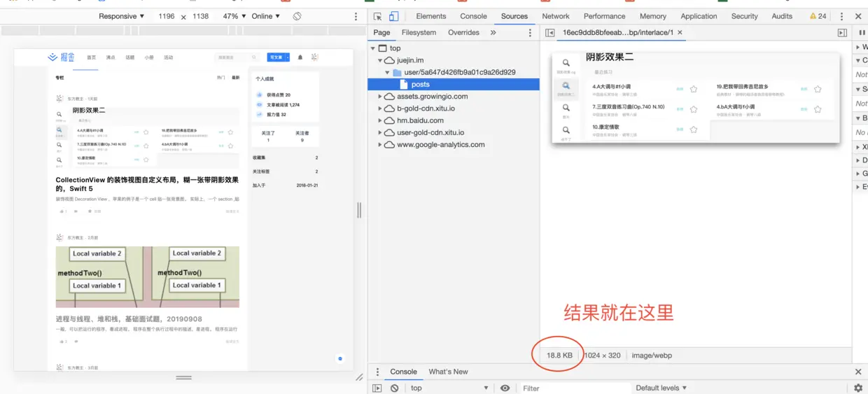
Task: Collapse the 'top' tree node
Action: point(372,48)
